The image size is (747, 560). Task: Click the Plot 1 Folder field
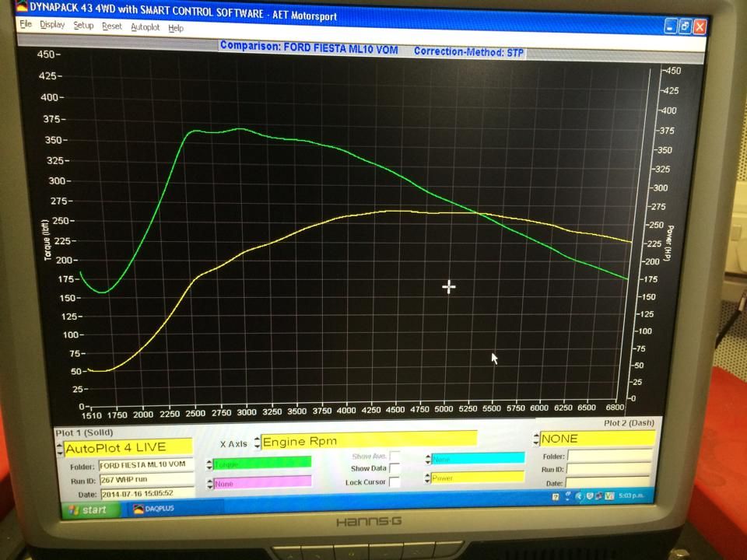click(146, 465)
